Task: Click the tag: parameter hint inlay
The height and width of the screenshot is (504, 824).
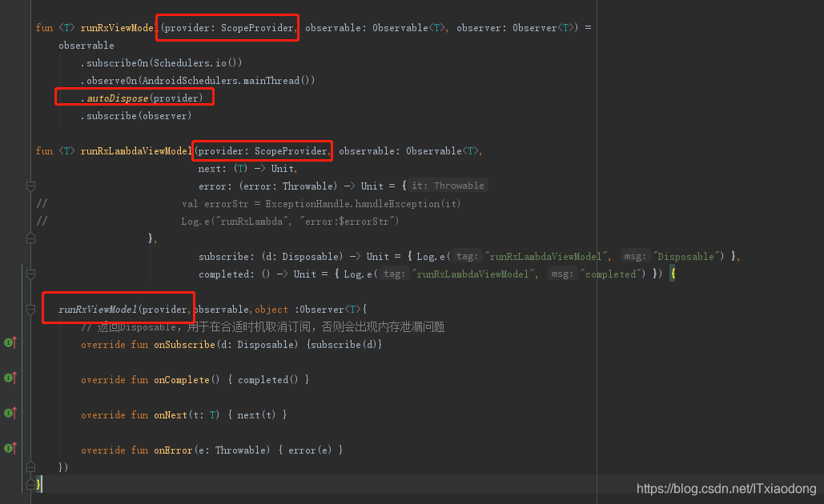Action: click(x=467, y=256)
